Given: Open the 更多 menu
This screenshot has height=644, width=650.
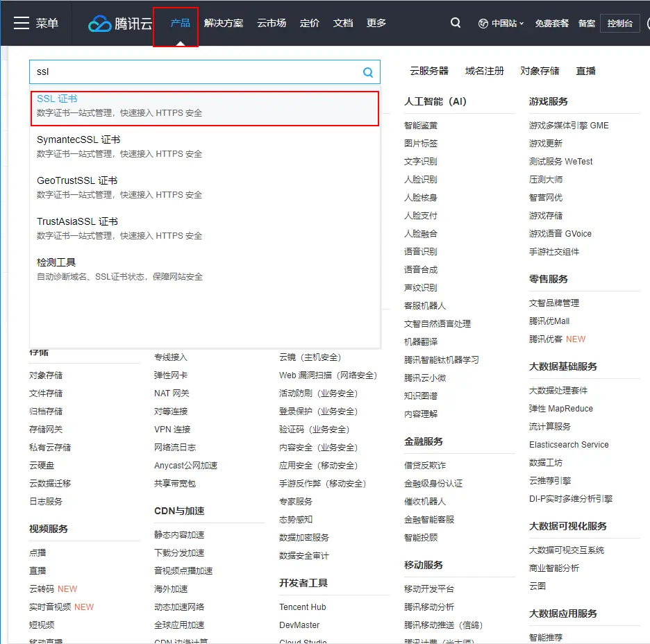Looking at the screenshot, I should (376, 23).
